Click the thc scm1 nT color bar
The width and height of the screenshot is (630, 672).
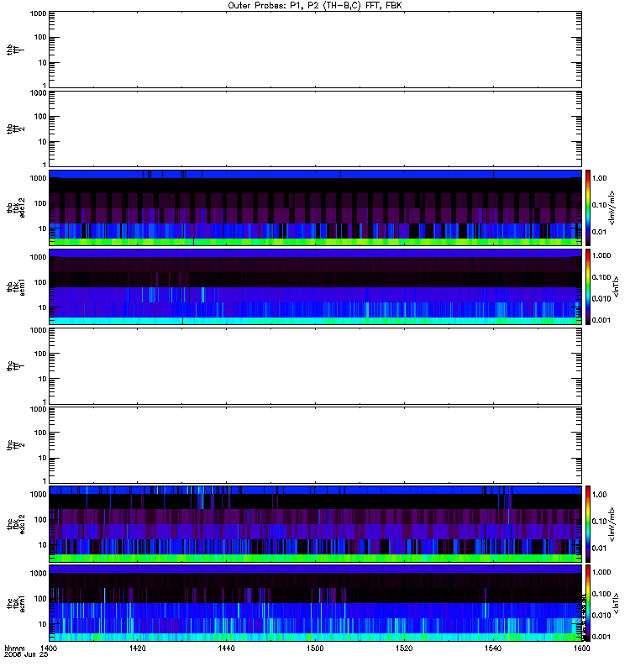(588, 603)
